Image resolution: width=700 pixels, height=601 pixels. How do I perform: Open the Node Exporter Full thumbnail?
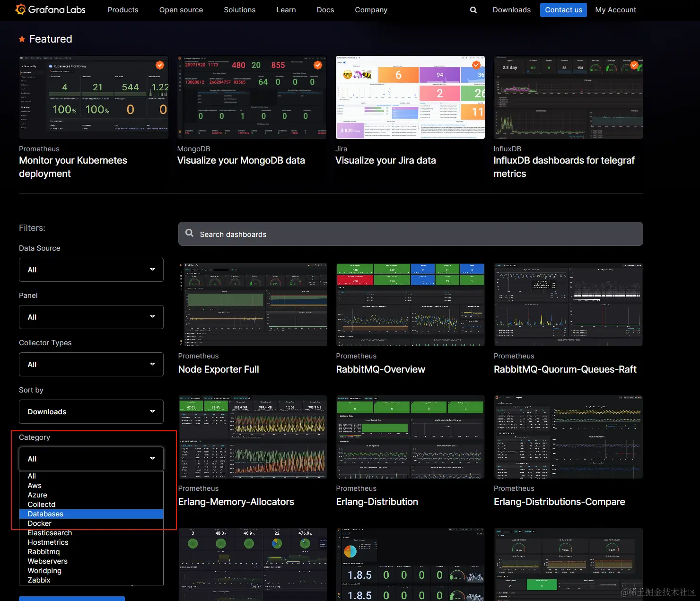point(253,305)
